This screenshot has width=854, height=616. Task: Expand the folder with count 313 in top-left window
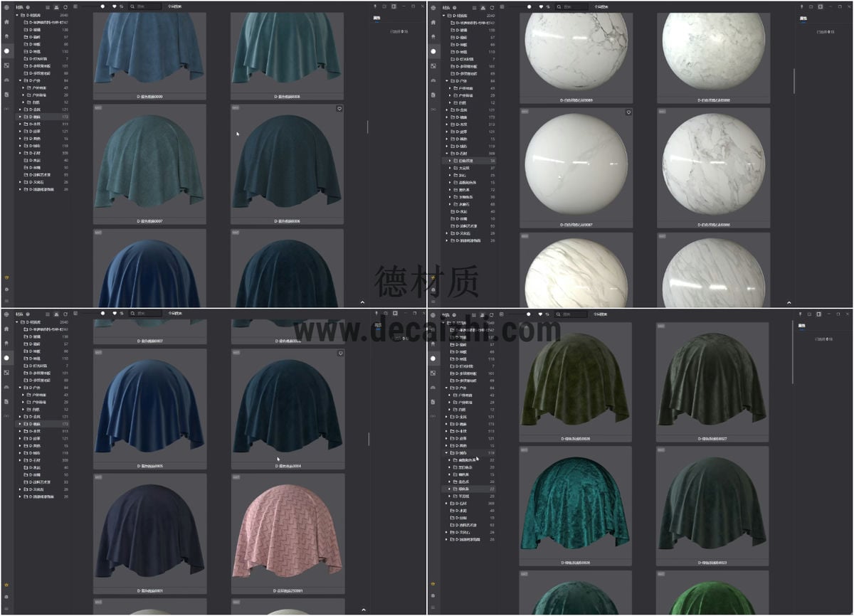[x=21, y=124]
